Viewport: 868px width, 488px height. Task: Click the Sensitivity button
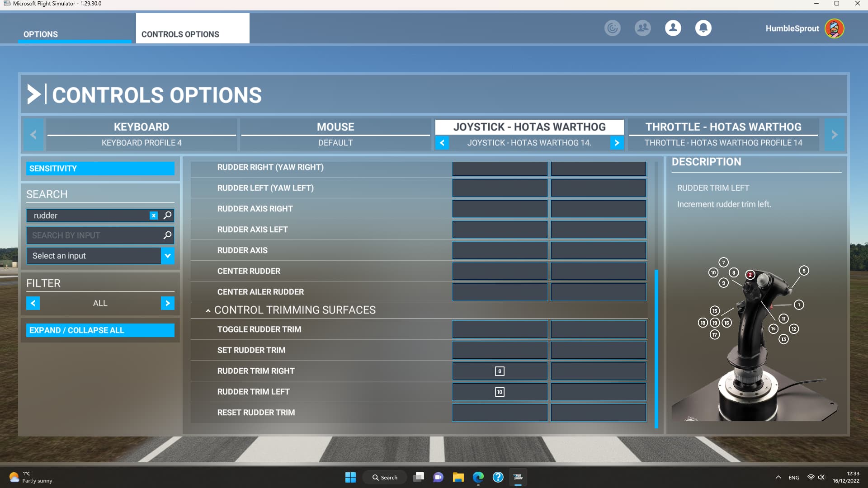(x=100, y=169)
